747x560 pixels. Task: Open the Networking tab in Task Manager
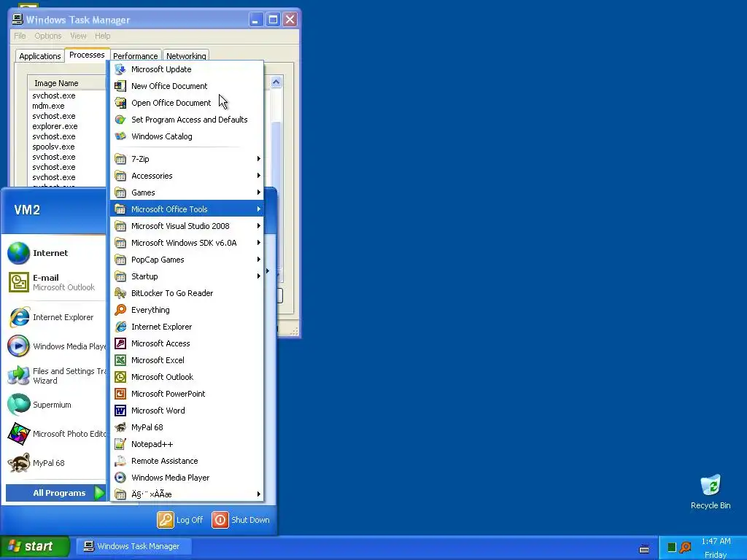186,56
